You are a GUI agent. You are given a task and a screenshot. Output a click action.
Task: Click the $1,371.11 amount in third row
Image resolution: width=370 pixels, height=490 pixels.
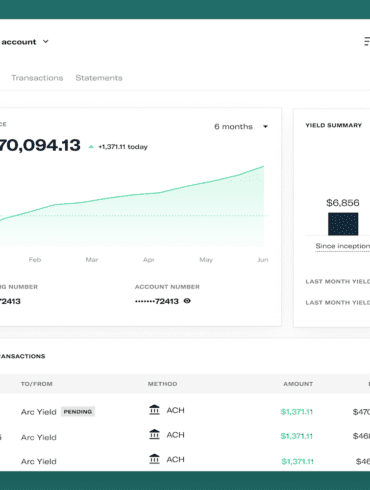(297, 462)
